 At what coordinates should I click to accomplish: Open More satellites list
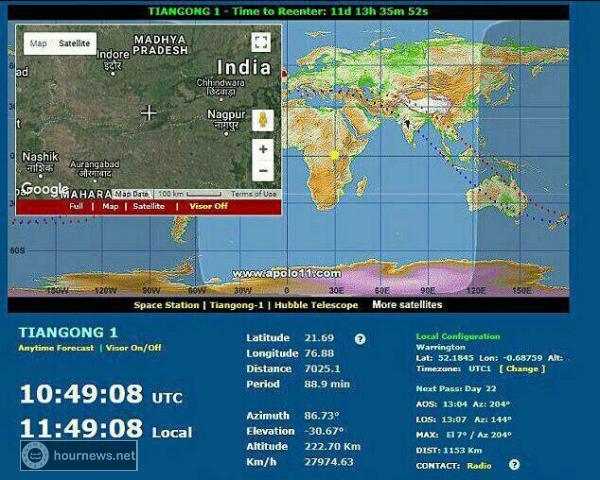[407, 305]
